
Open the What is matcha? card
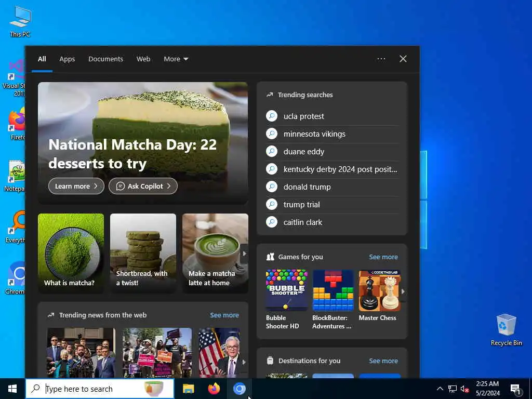71,253
